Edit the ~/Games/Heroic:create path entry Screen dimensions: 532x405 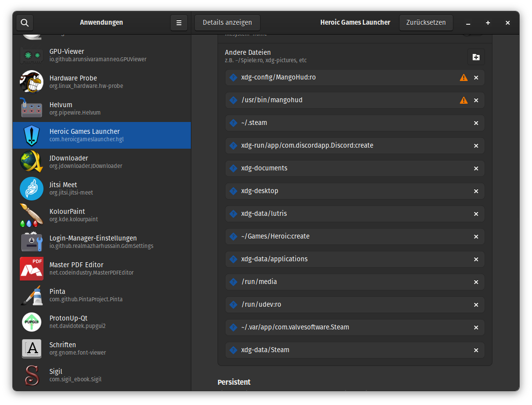click(x=346, y=237)
